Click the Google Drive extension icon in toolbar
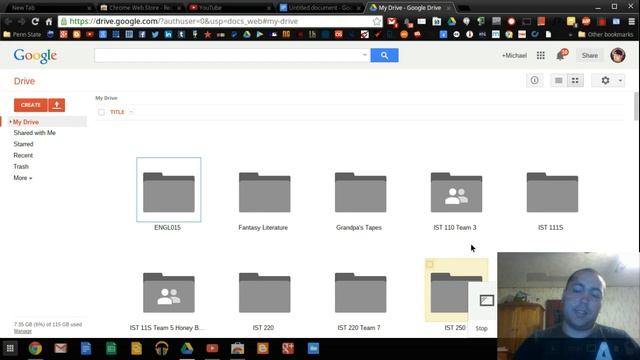 451,21
